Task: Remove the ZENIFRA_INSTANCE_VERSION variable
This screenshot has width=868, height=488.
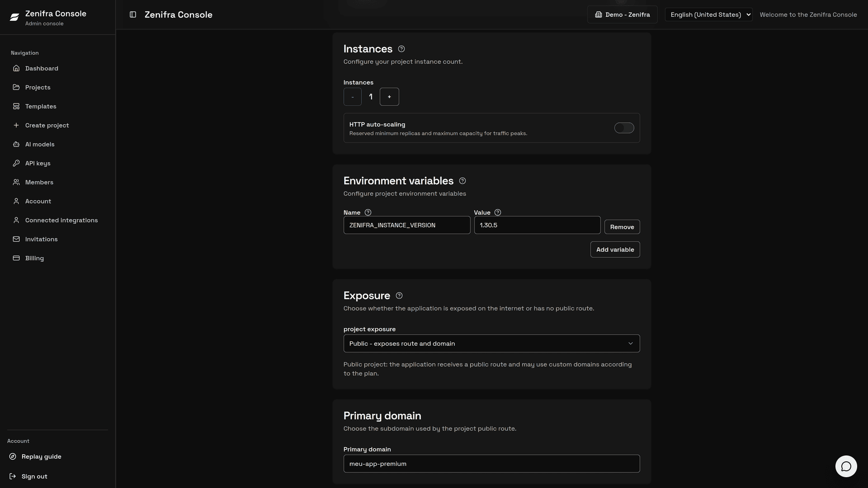Action: coord(622,227)
